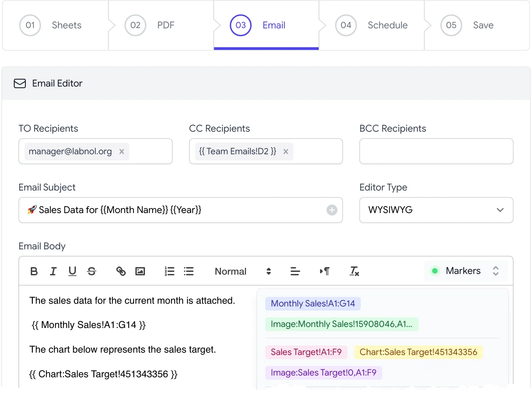
Task: Open the text alignment picker
Action: (x=295, y=271)
